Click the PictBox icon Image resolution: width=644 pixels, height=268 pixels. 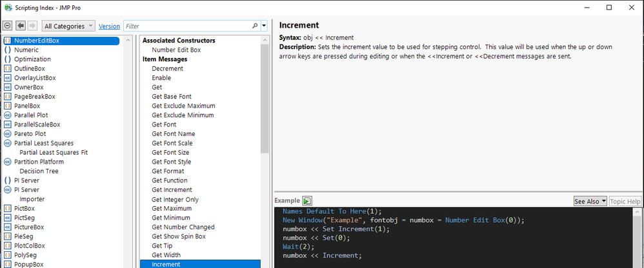7,208
